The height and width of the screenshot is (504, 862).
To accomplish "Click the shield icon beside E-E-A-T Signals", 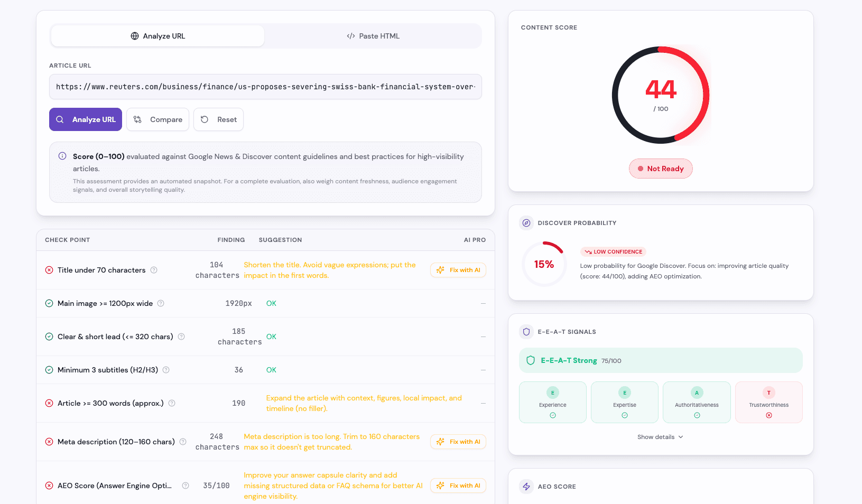I will click(526, 332).
